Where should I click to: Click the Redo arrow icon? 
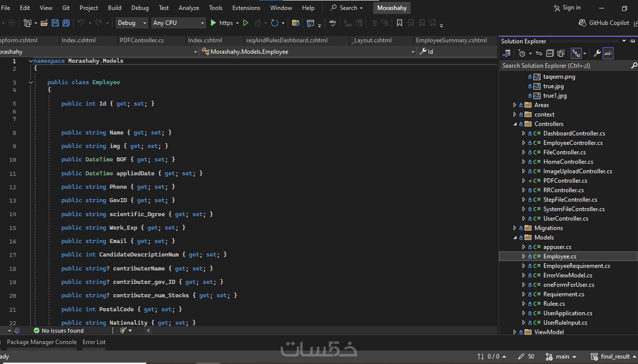tap(98, 23)
